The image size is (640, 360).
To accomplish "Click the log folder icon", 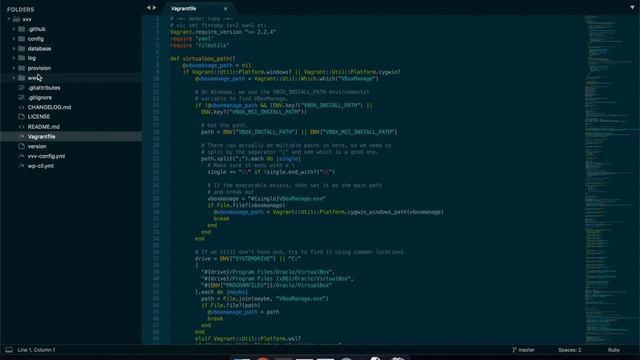I will [x=22, y=58].
